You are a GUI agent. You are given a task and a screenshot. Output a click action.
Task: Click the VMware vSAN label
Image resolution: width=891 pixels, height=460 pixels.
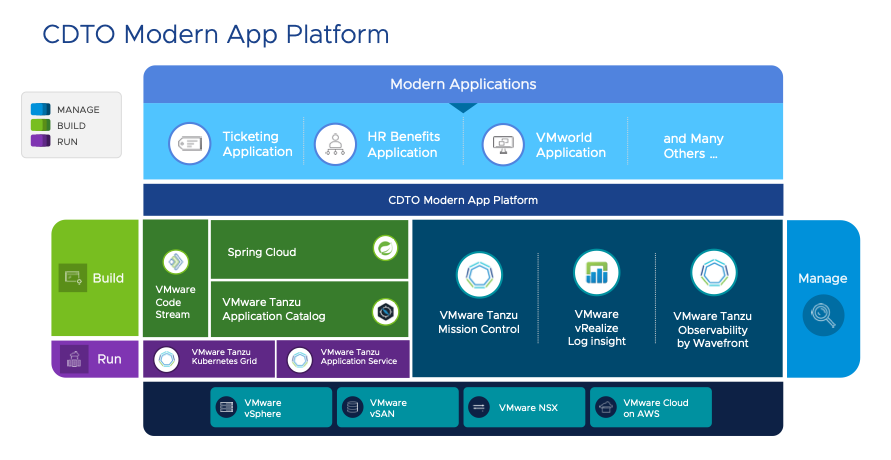pyautogui.click(x=388, y=408)
